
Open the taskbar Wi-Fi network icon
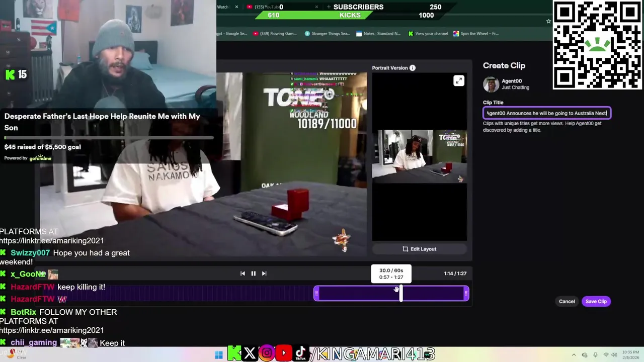coord(606,355)
